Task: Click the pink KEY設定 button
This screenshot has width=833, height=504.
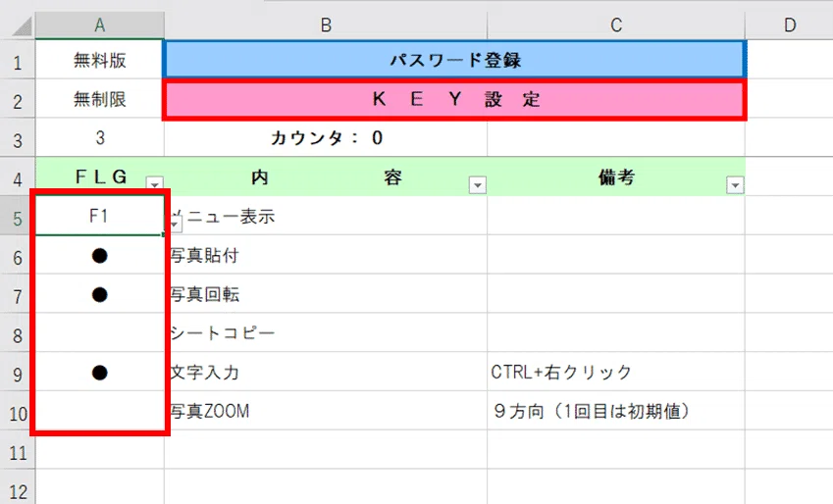Action: [454, 99]
